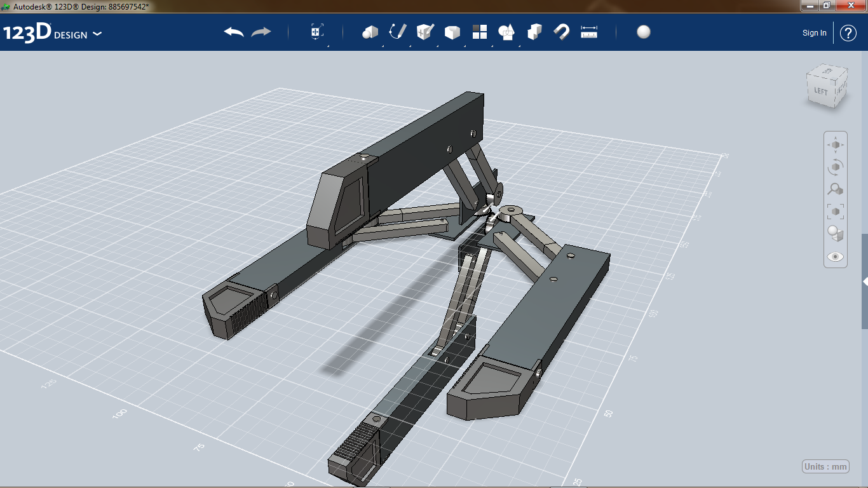Click the app icon in the title bar
The image size is (868, 488).
(x=6, y=6)
